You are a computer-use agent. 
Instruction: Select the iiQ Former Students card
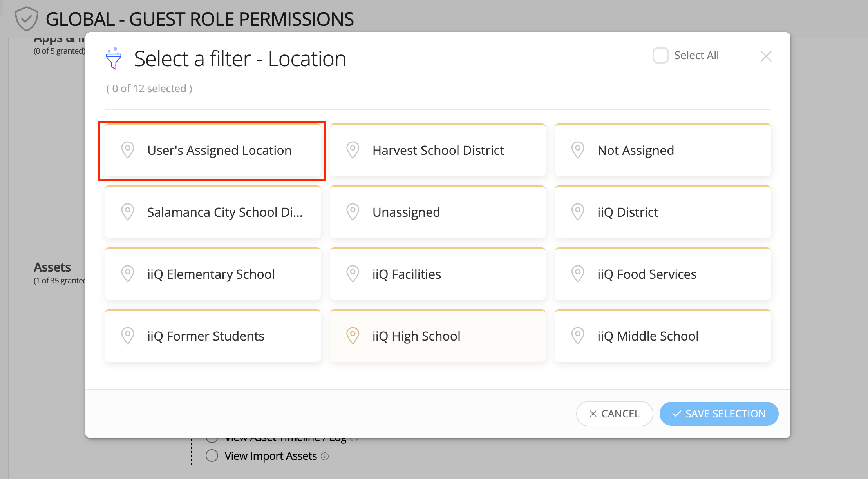pos(213,336)
